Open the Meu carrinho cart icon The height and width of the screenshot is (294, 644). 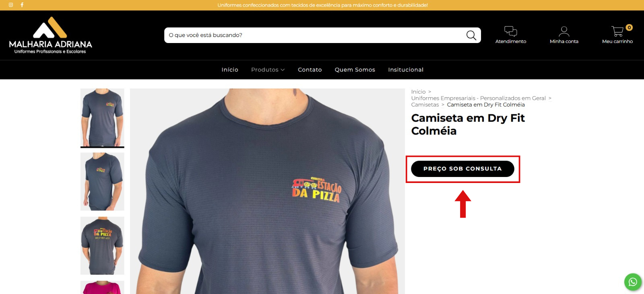point(617,31)
